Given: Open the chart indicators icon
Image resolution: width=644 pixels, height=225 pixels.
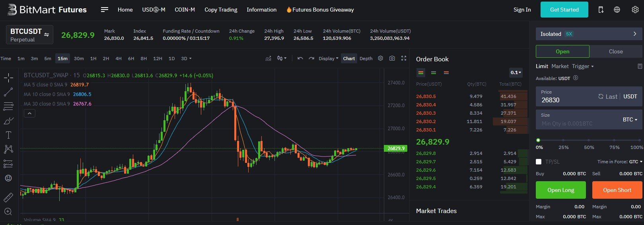Looking at the screenshot, I should click(x=268, y=59).
